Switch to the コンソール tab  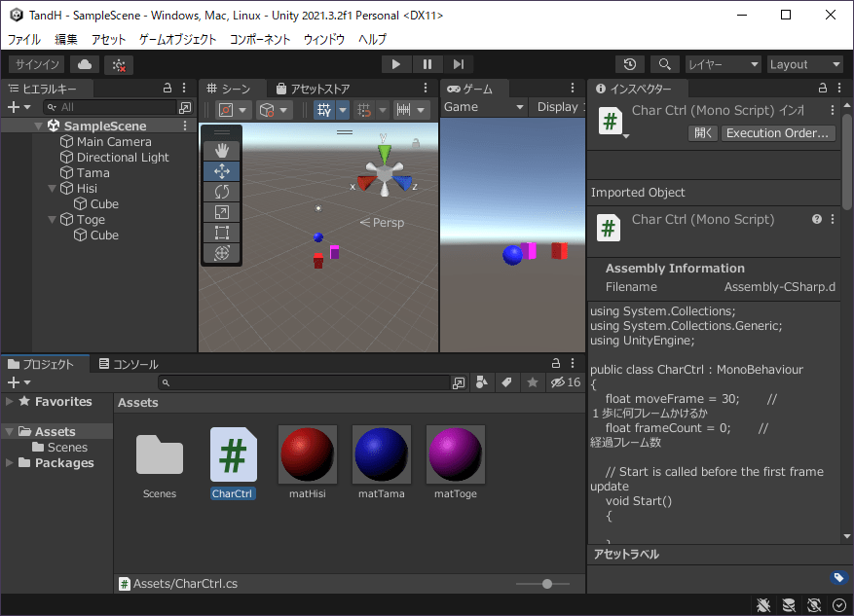(129, 364)
